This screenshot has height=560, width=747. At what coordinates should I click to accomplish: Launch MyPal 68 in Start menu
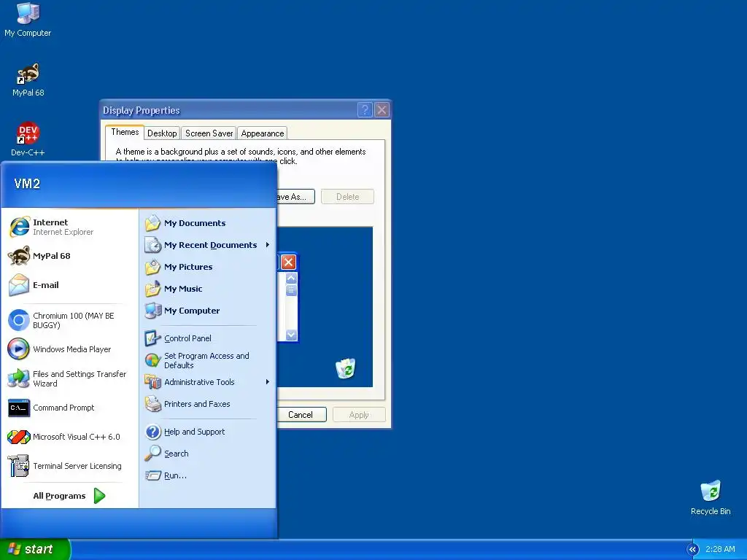69,256
